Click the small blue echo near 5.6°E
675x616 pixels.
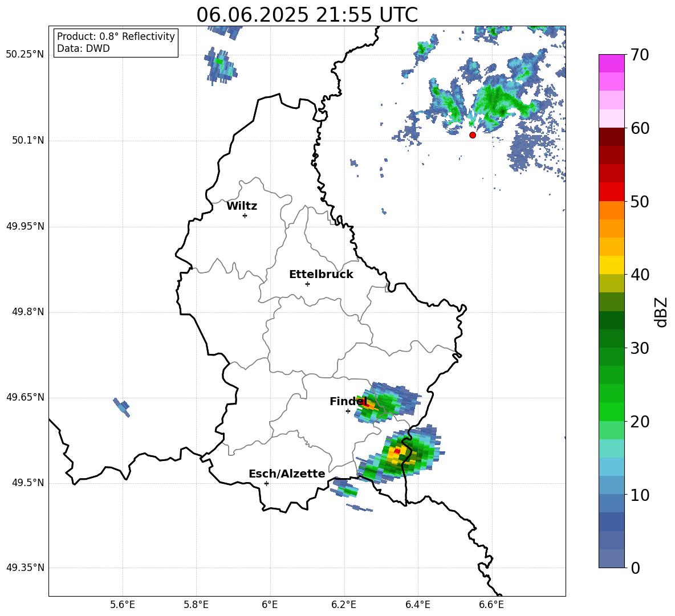121,407
